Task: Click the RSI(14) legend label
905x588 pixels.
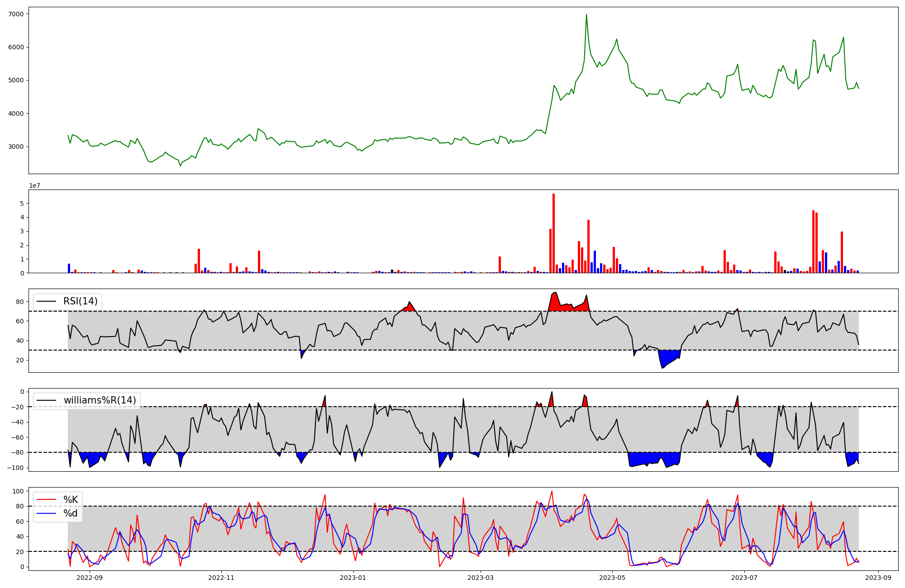Action: [x=80, y=301]
